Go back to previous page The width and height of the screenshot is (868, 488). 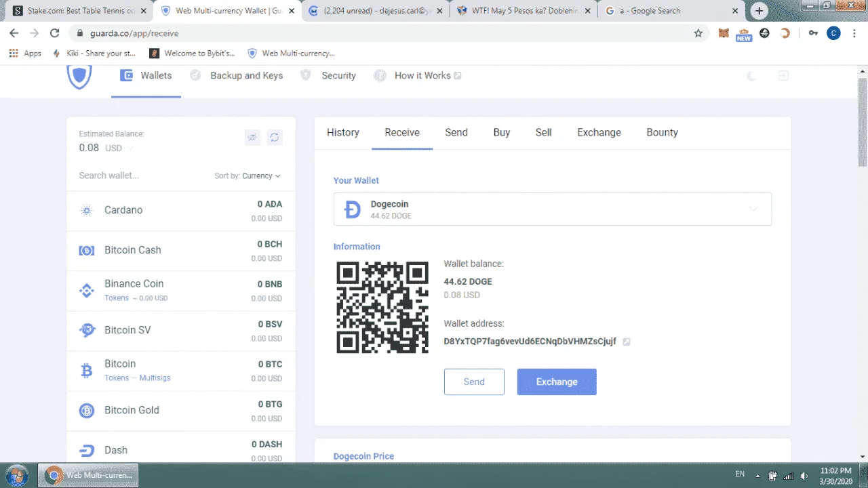[14, 33]
